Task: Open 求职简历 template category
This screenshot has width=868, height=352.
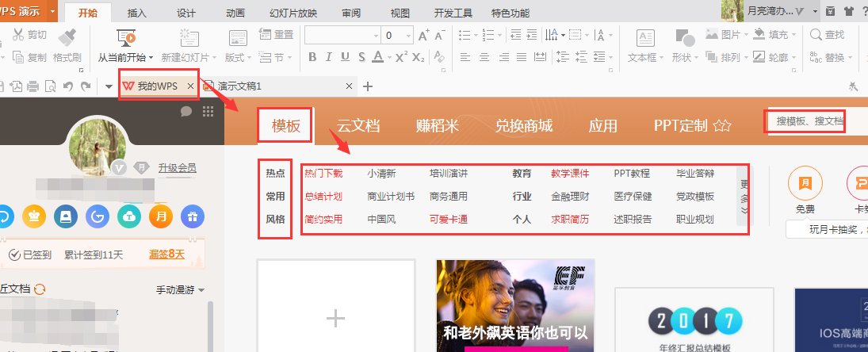Action: 570,219
